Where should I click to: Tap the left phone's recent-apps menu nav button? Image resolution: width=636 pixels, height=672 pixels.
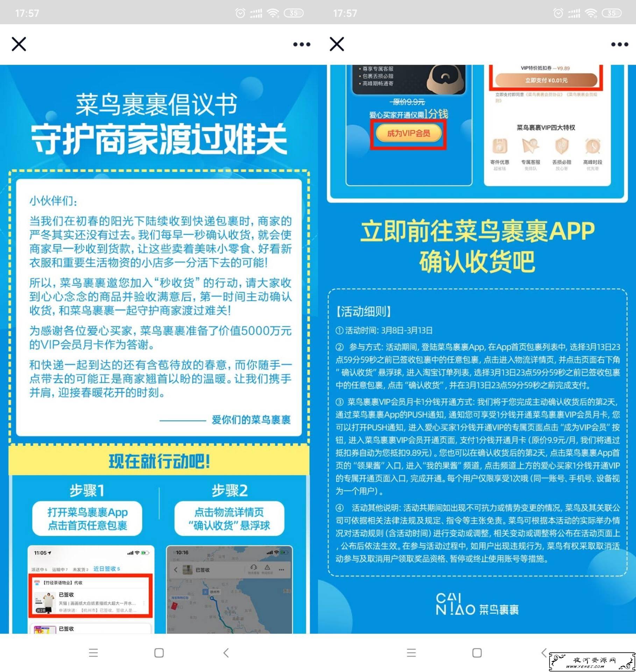pos(93,653)
